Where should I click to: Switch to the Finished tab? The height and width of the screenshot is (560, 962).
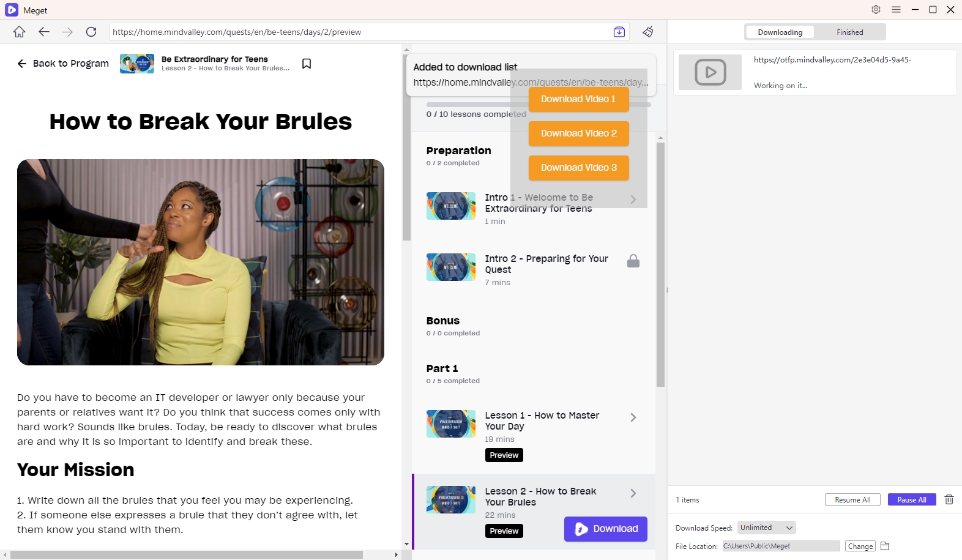[850, 32]
